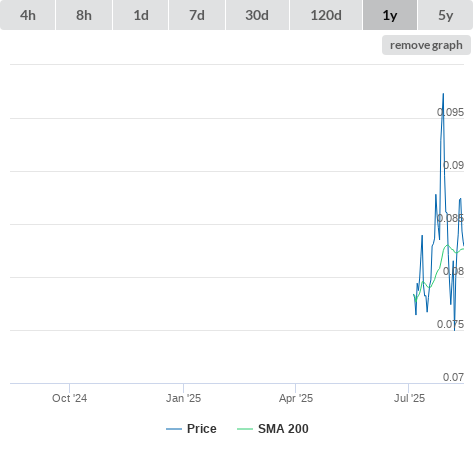This screenshot has width=474, height=455.
Task: Open the 7d time range view
Action: click(x=197, y=15)
